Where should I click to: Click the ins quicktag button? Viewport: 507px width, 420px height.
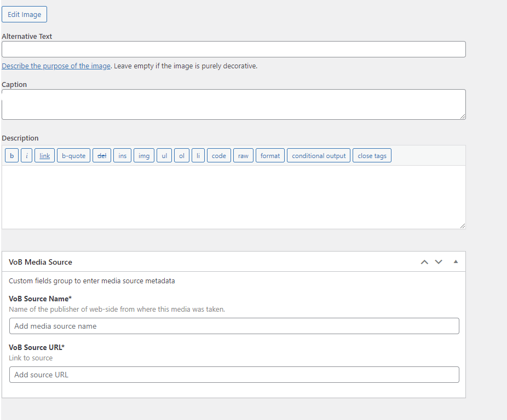[122, 155]
